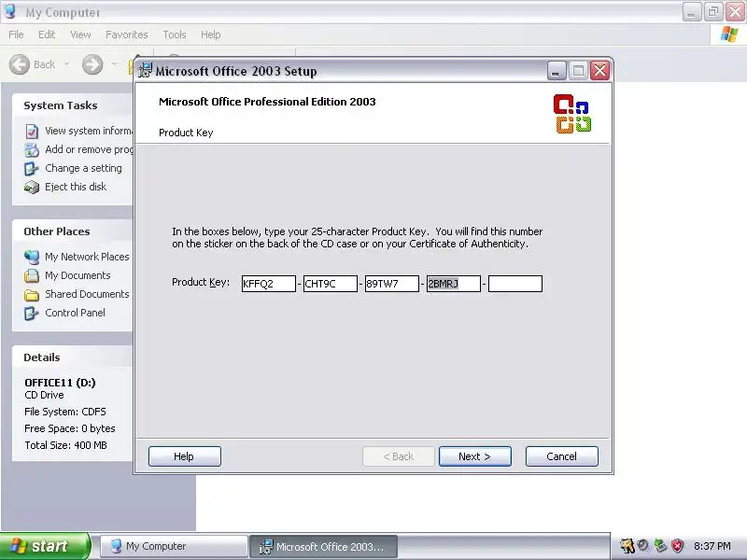747x560 pixels.
Task: Click the Eject this disk icon
Action: coord(32,188)
